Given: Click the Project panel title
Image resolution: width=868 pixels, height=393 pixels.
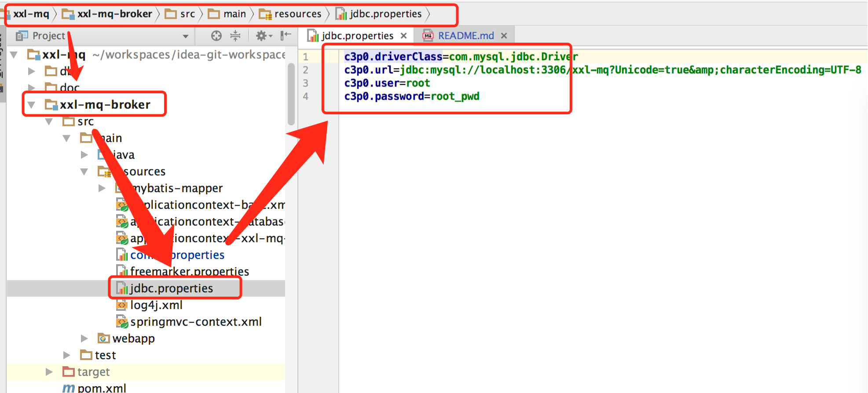Looking at the screenshot, I should (x=48, y=36).
